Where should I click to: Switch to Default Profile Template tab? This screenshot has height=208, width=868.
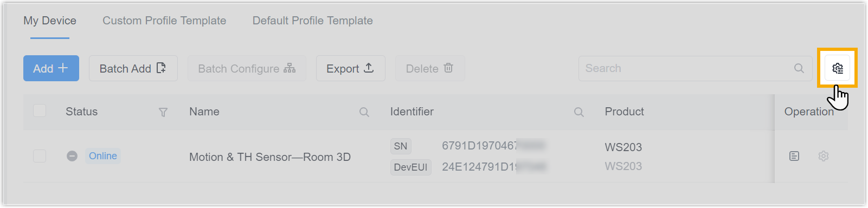[313, 21]
